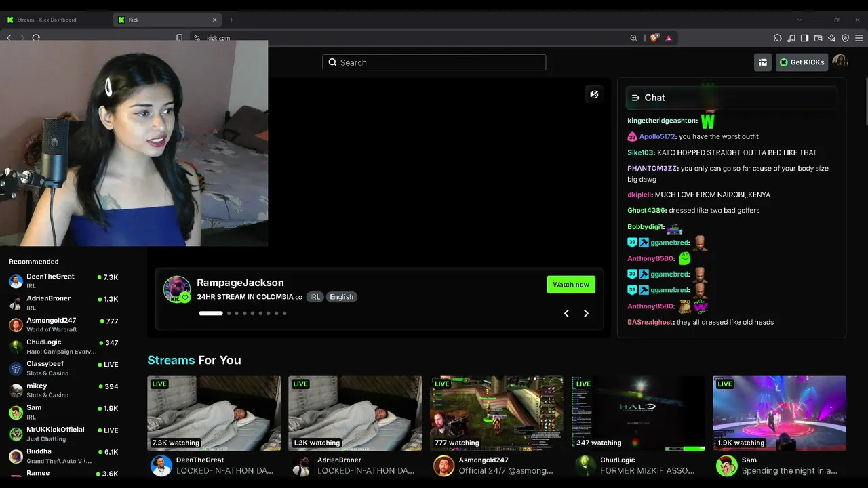The width and height of the screenshot is (868, 488).
Task: Click chat username PHANTOM3ZZ
Action: click(x=652, y=168)
